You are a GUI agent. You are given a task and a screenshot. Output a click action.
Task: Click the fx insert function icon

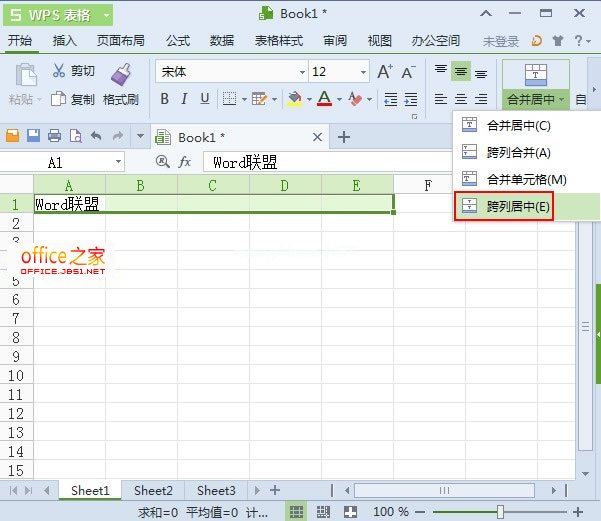(x=185, y=162)
